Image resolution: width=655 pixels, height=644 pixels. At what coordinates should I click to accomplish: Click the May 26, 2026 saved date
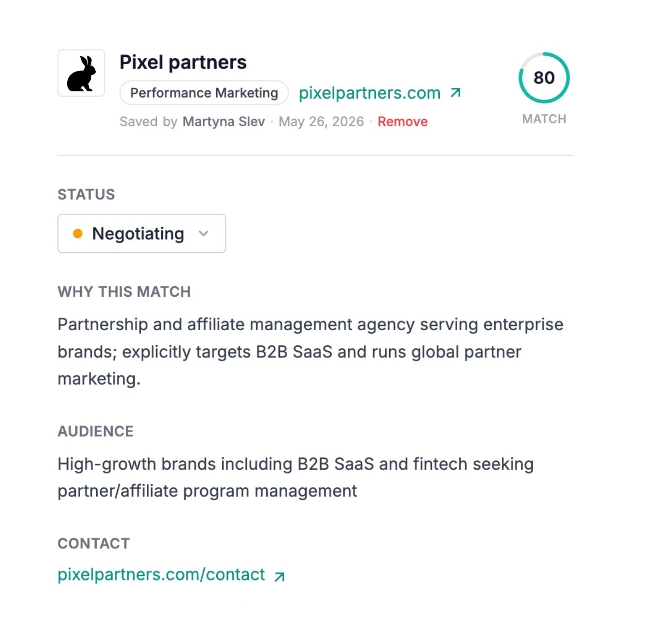click(x=321, y=121)
